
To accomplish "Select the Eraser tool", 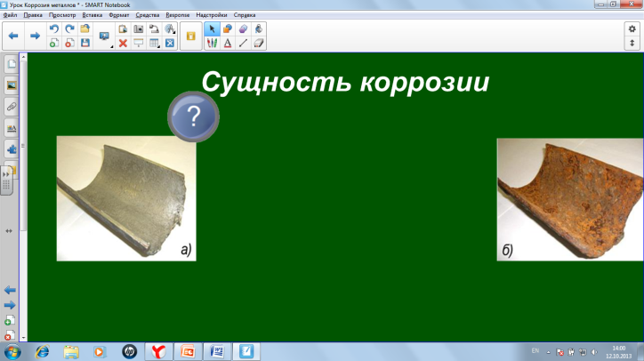I will (259, 43).
